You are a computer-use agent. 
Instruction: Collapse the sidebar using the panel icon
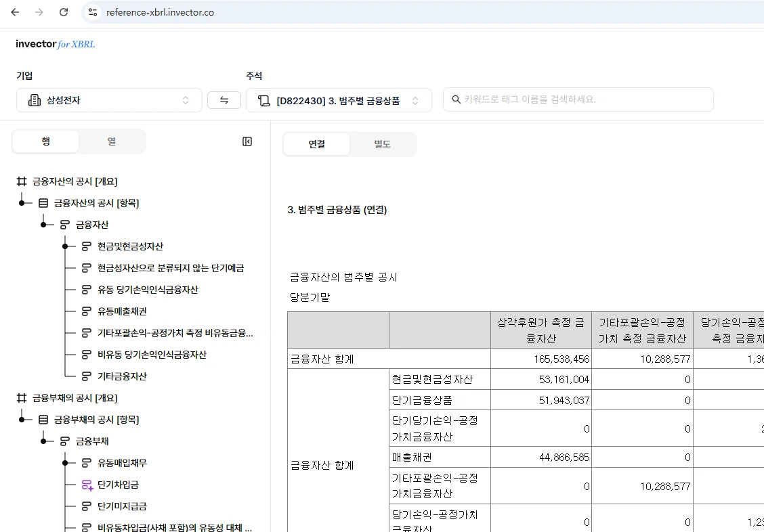pos(247,141)
